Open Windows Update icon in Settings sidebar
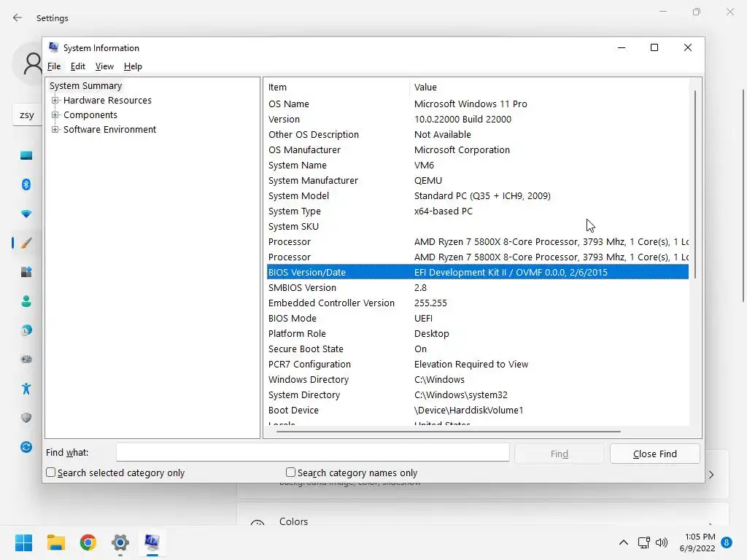Image resolution: width=747 pixels, height=560 pixels. click(26, 447)
